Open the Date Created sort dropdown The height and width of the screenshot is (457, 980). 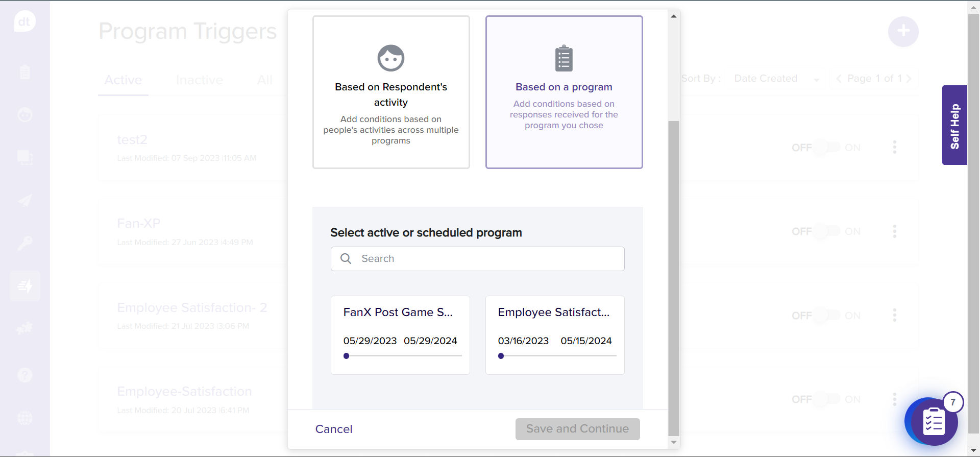coord(776,79)
